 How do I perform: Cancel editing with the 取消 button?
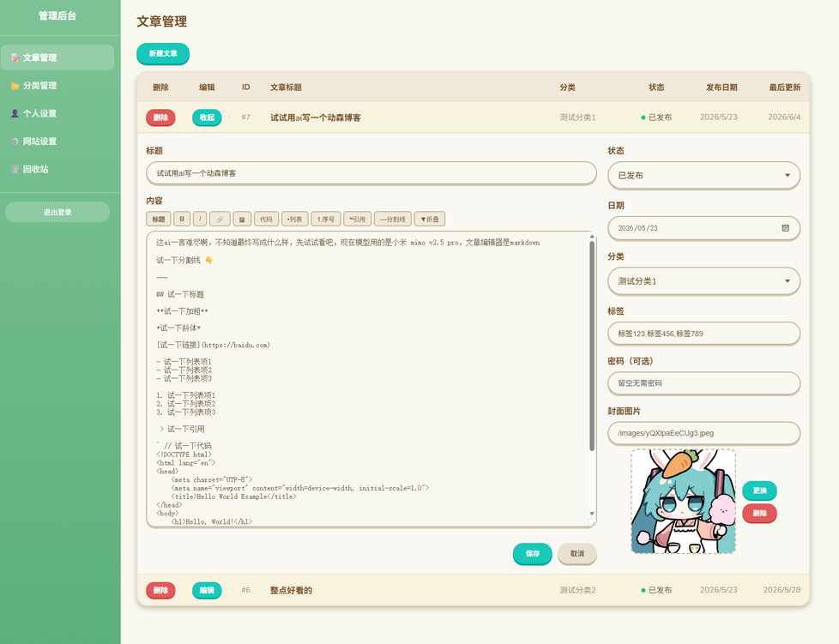coord(576,554)
